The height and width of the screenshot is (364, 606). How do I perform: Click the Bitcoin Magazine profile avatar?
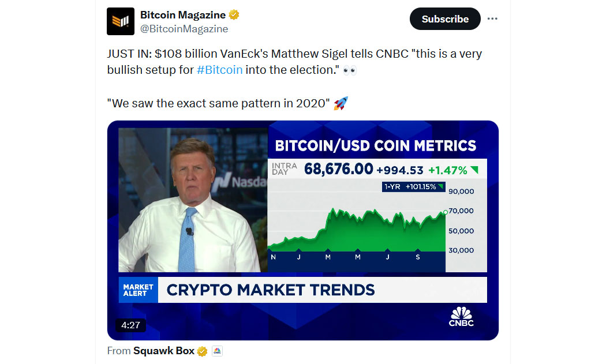[121, 21]
